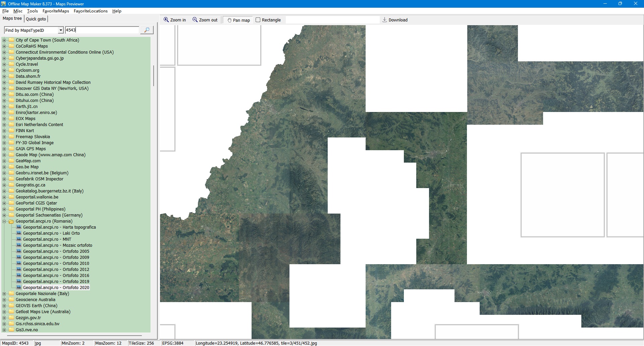Click the Freemap Slovakia folder icon

click(11, 137)
